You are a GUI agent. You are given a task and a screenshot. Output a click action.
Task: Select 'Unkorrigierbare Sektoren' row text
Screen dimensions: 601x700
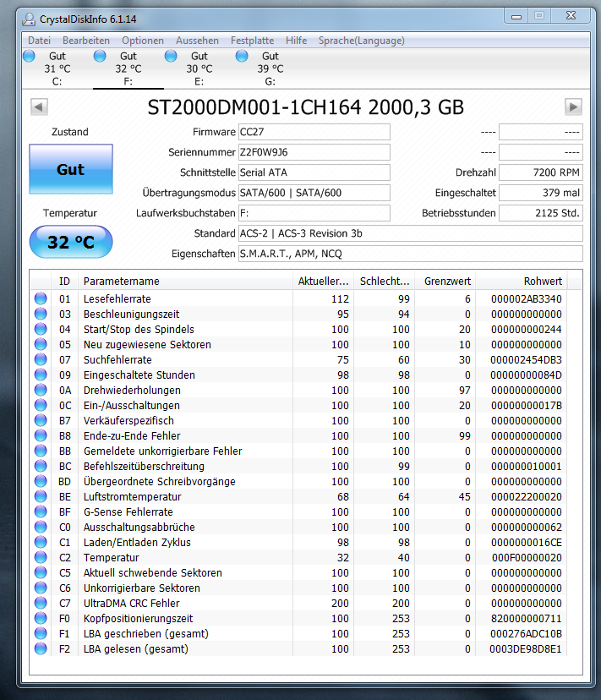coord(141,588)
